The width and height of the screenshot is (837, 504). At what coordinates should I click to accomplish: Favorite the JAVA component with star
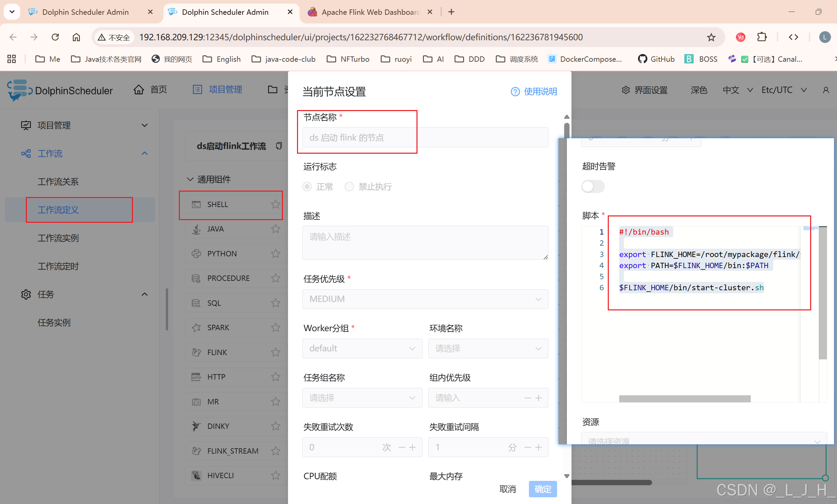click(x=276, y=229)
